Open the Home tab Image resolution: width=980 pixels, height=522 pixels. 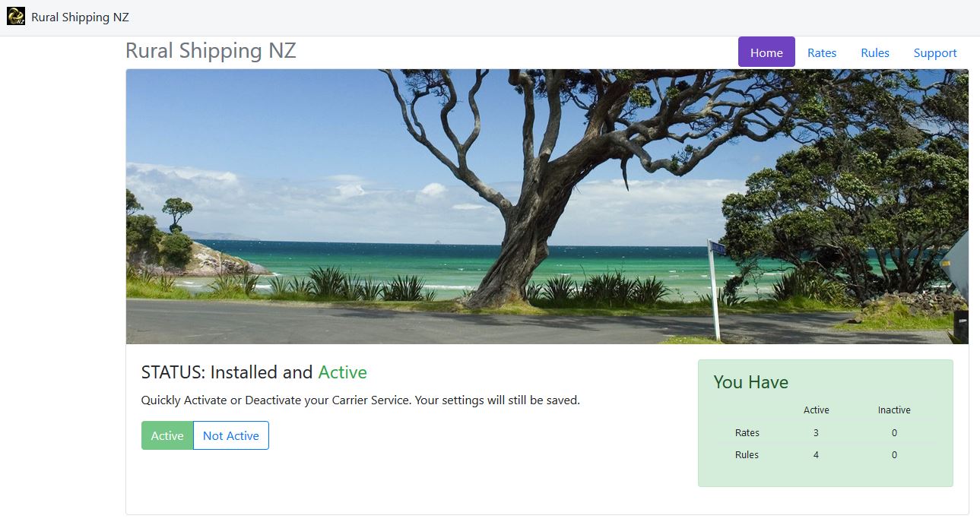pos(766,52)
